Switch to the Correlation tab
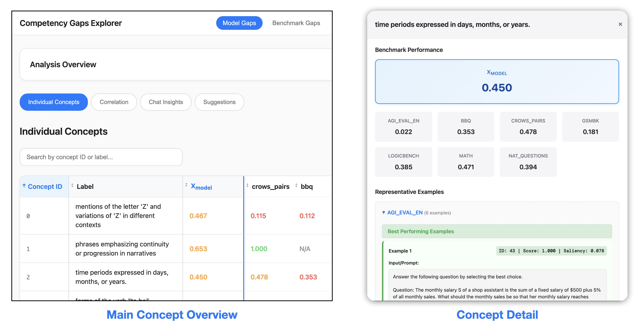Image resolution: width=644 pixels, height=326 pixels. point(114,102)
